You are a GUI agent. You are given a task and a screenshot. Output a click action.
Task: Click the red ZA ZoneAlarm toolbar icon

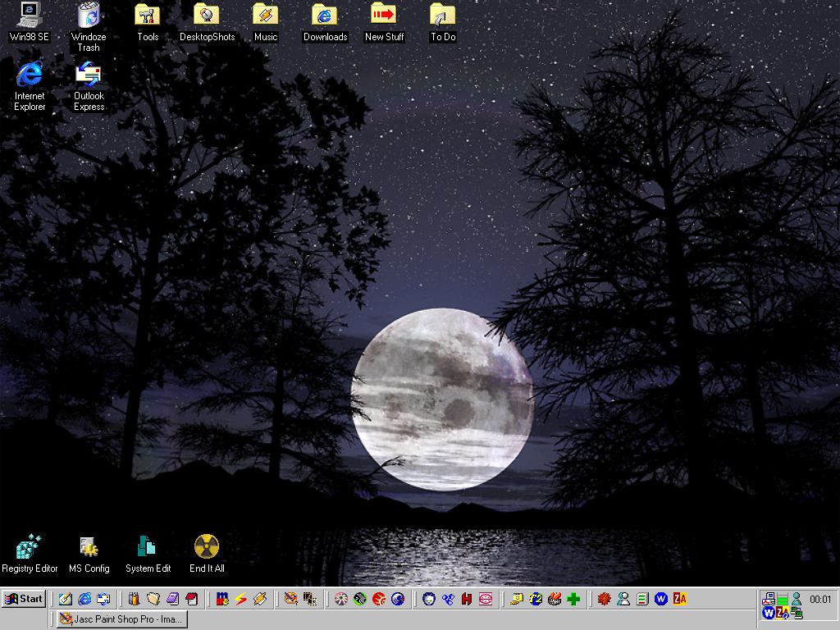point(679,599)
